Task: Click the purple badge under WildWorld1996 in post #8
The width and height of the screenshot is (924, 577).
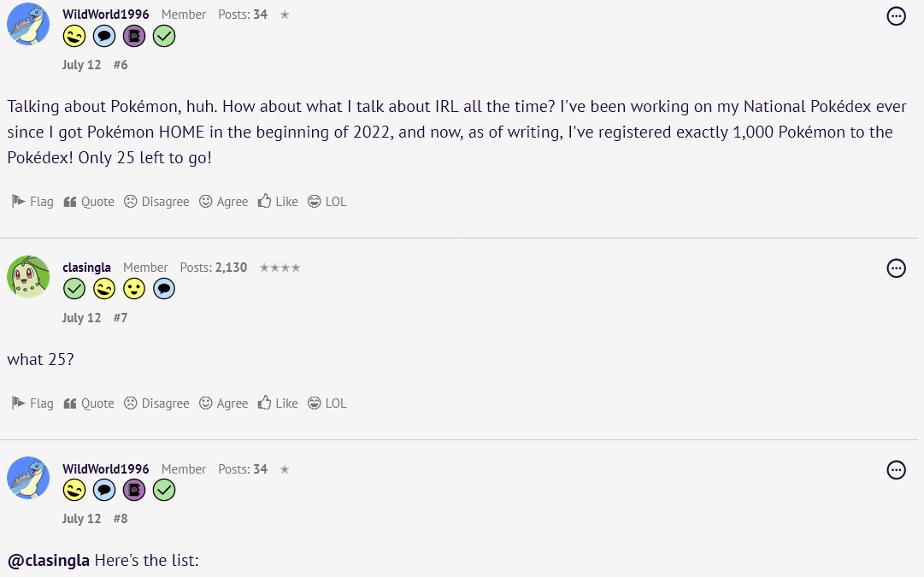Action: point(134,490)
